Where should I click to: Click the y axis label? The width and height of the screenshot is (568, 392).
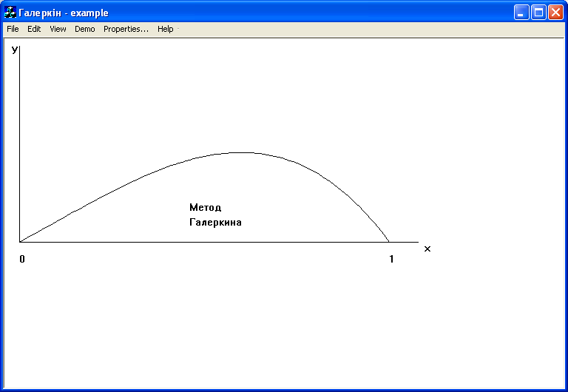click(x=15, y=50)
